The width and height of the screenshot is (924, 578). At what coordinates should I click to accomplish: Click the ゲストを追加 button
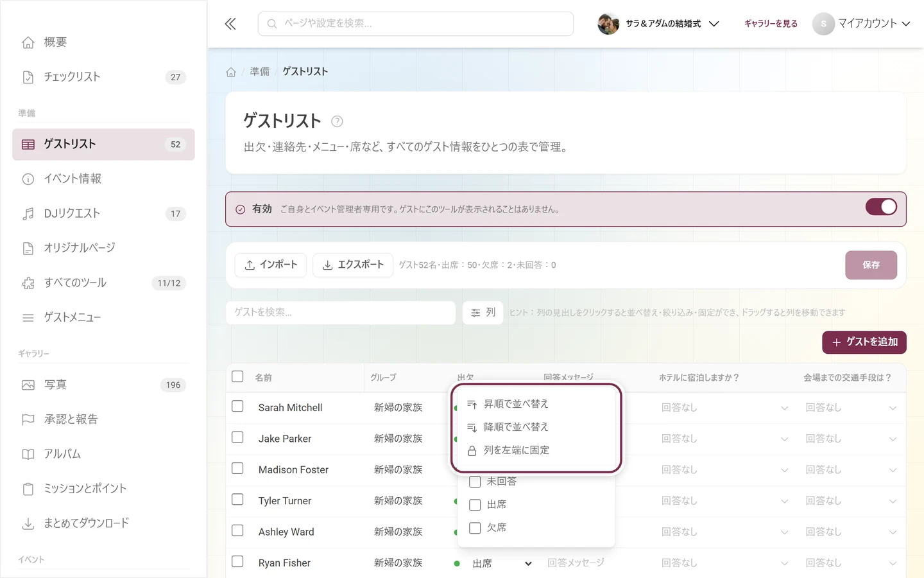tap(864, 342)
